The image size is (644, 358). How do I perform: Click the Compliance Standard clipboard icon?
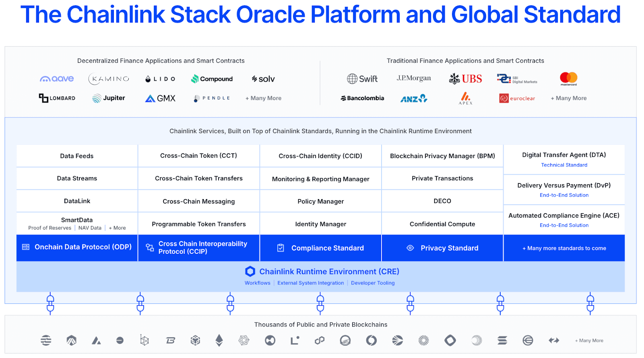[x=281, y=248]
